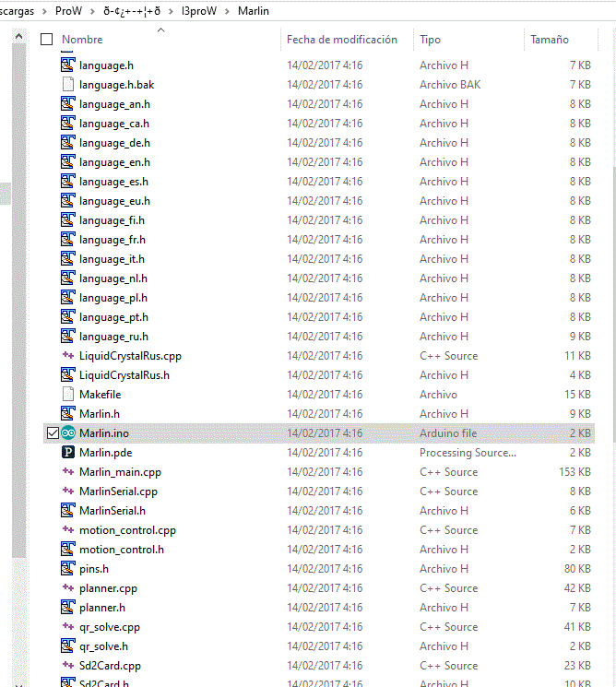
Task: Click the vertical scrollbar of file list
Action: (x=614, y=369)
